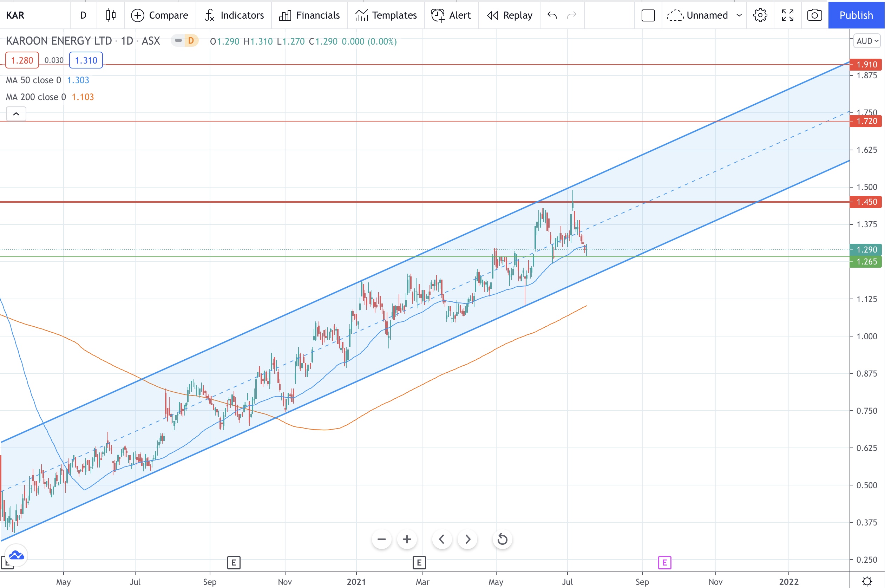Open the Indicators dialog
Image resolution: width=885 pixels, height=588 pixels.
[x=234, y=15]
